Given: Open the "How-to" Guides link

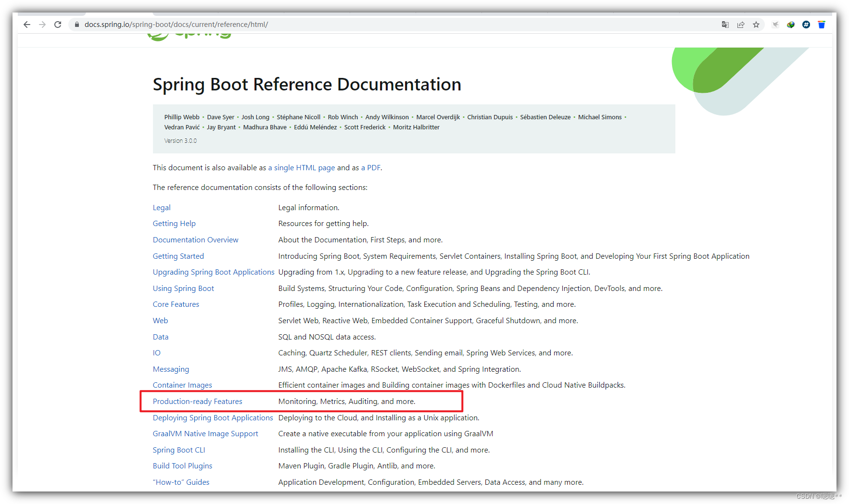Looking at the screenshot, I should [181, 482].
